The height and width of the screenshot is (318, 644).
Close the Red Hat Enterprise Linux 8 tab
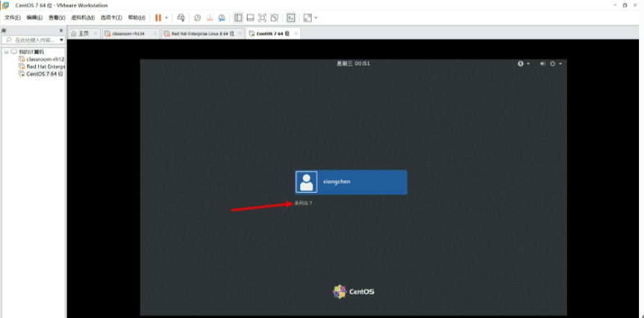pos(240,34)
